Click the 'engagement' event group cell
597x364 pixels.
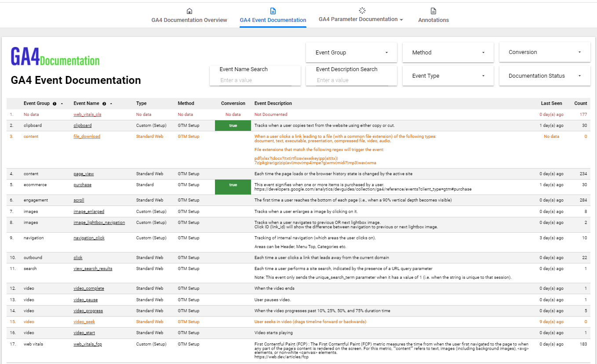pos(36,200)
